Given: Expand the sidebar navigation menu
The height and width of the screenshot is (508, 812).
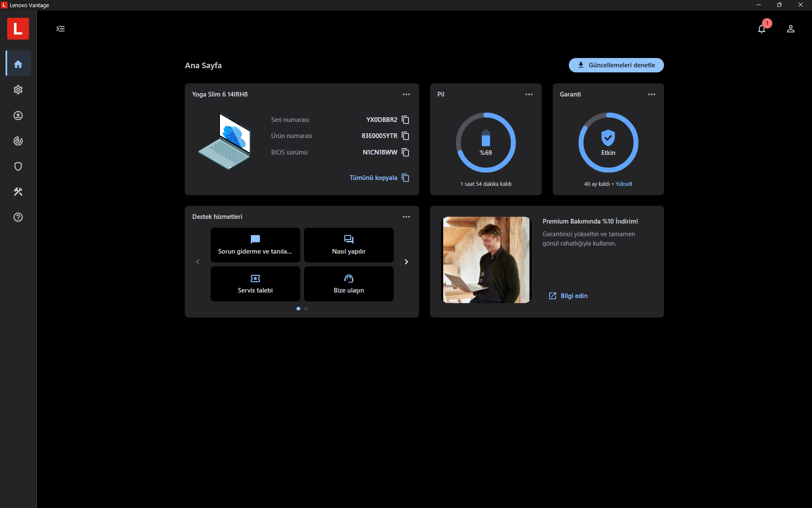Looking at the screenshot, I should [x=60, y=29].
